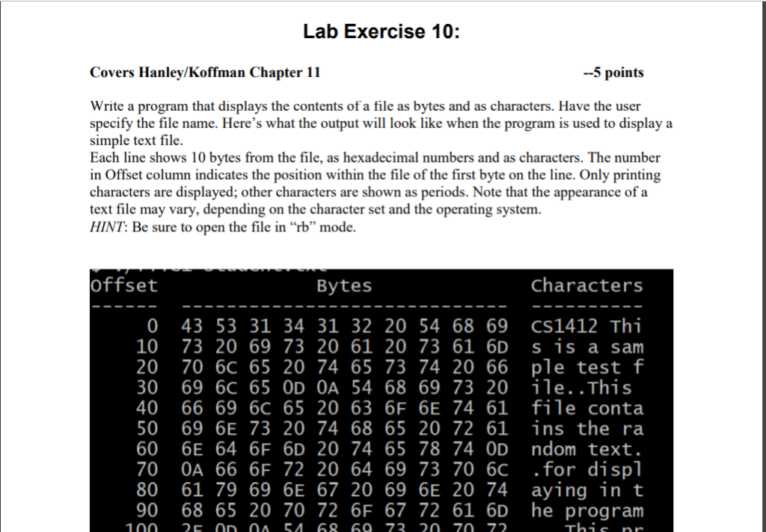Click the offset label "70"
766x532 pixels.
point(147,469)
